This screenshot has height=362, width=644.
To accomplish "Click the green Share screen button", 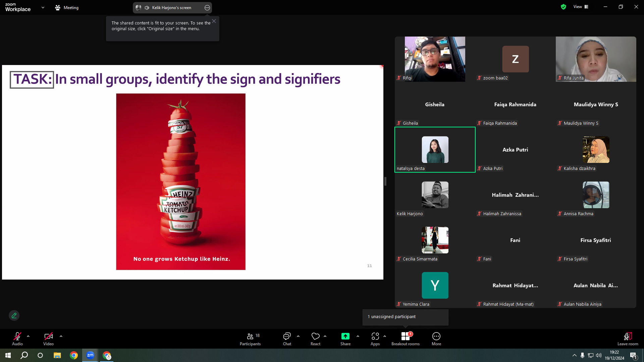I will (345, 339).
